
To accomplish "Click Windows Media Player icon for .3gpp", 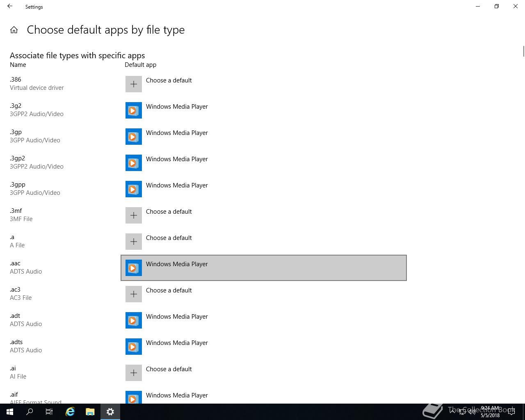I will tap(134, 189).
